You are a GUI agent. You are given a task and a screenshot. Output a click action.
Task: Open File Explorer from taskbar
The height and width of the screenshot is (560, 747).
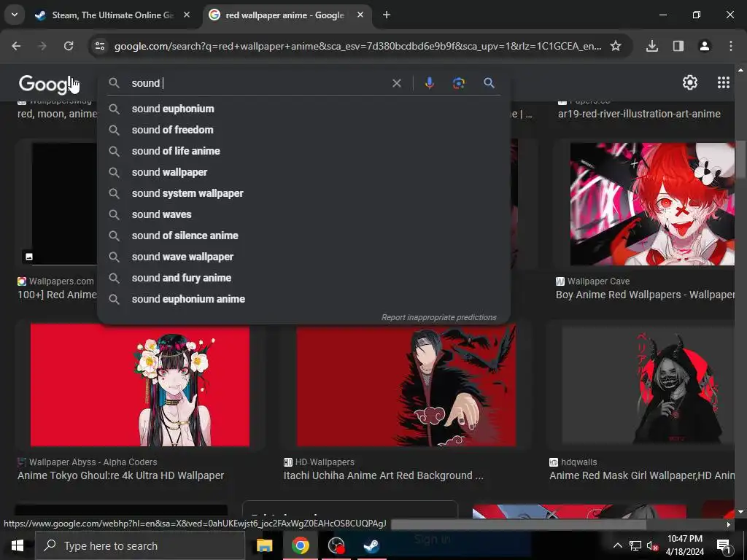click(x=264, y=545)
